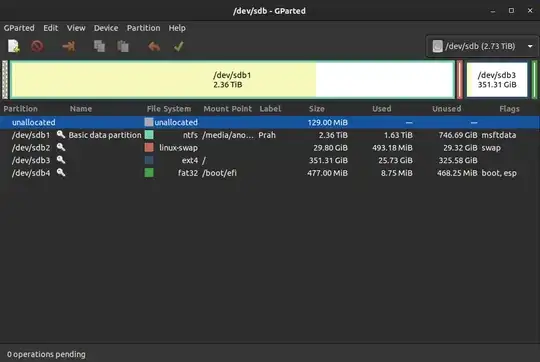
Task: Open the Device menu
Action: [x=106, y=28]
